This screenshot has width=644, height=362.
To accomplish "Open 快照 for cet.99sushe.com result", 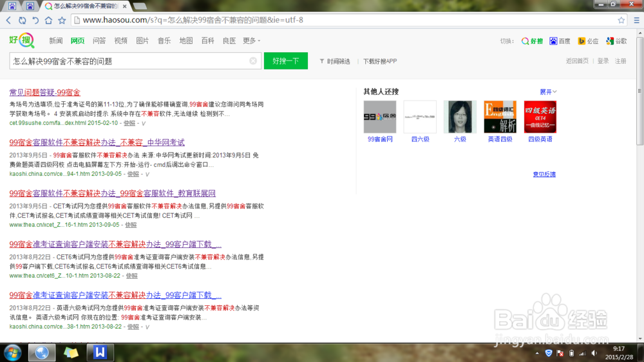I will pos(129,123).
